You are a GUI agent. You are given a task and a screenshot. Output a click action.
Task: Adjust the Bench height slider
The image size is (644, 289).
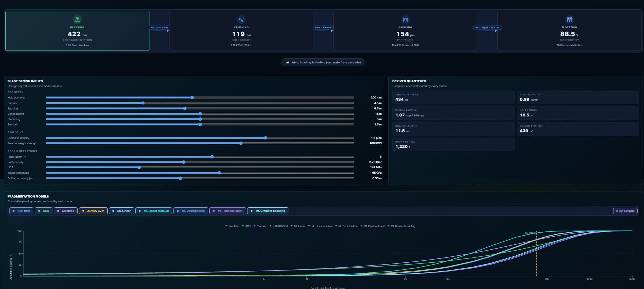[200, 114]
